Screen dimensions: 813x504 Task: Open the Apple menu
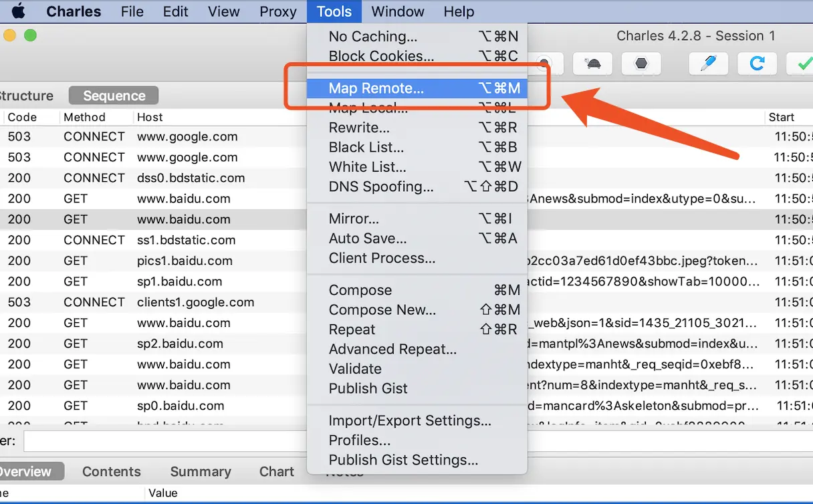[x=18, y=11]
